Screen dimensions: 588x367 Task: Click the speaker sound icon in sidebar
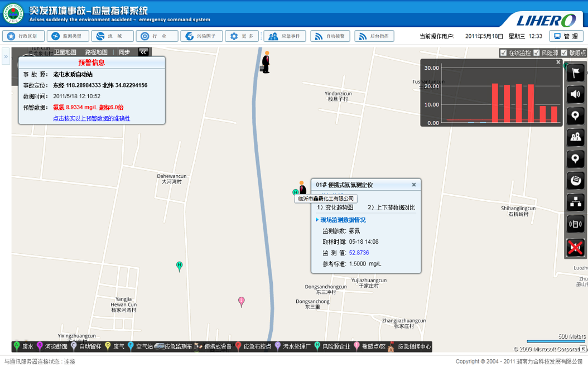[575, 94]
